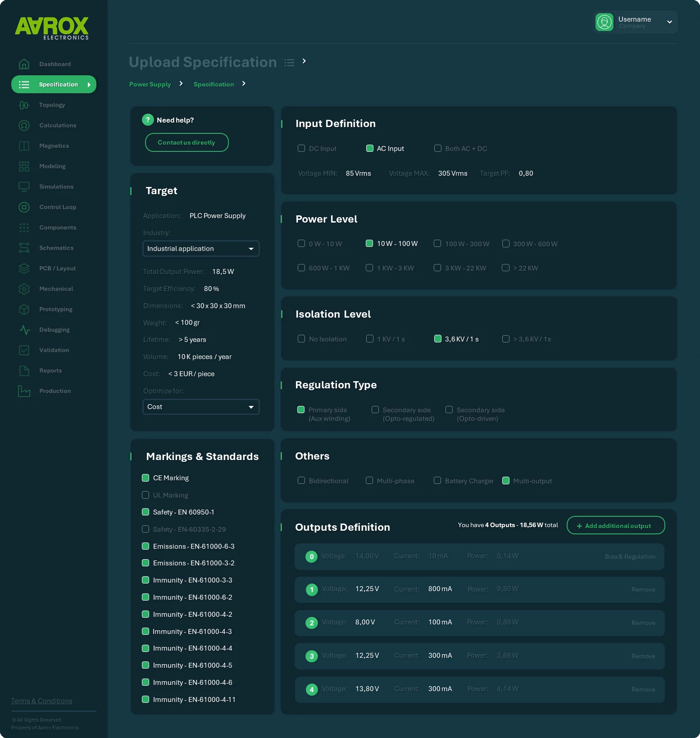Click the Production factory icon
Image resolution: width=700 pixels, height=738 pixels.
coord(24,391)
